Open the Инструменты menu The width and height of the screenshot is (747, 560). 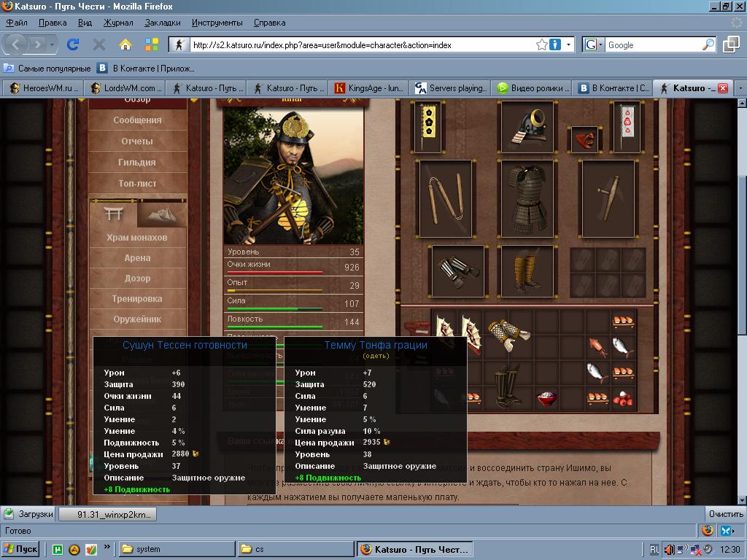pyautogui.click(x=217, y=23)
